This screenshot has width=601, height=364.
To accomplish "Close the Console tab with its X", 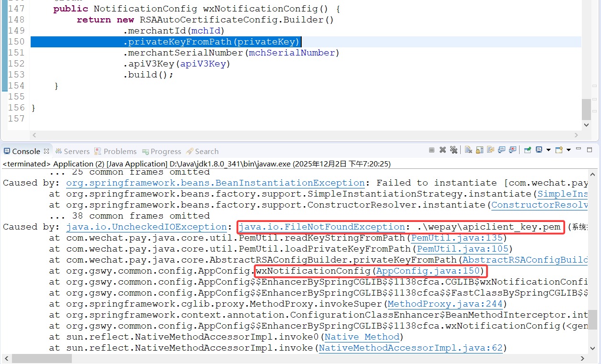I will click(46, 151).
